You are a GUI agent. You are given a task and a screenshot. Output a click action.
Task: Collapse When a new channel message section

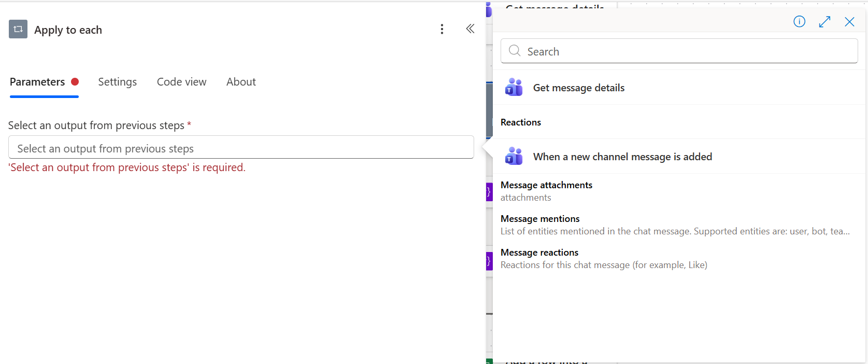pos(679,157)
